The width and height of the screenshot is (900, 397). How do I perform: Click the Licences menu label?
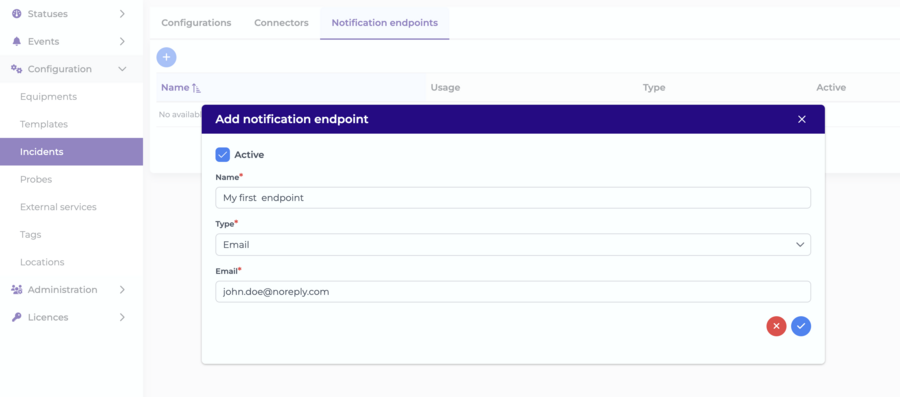[x=48, y=317]
